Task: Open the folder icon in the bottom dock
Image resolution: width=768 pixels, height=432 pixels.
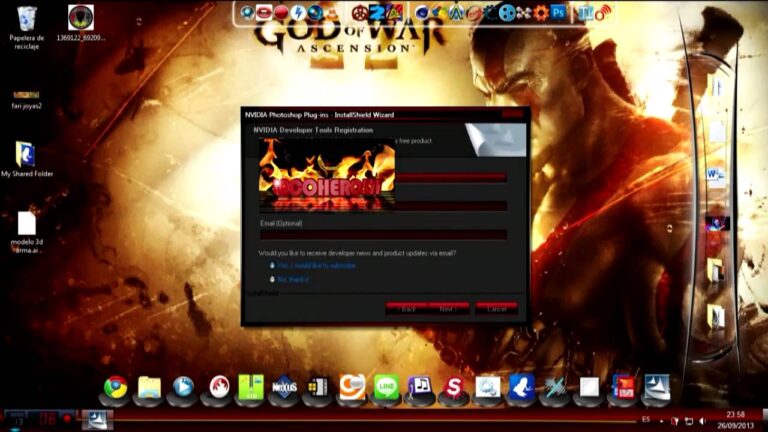Action: (149, 387)
